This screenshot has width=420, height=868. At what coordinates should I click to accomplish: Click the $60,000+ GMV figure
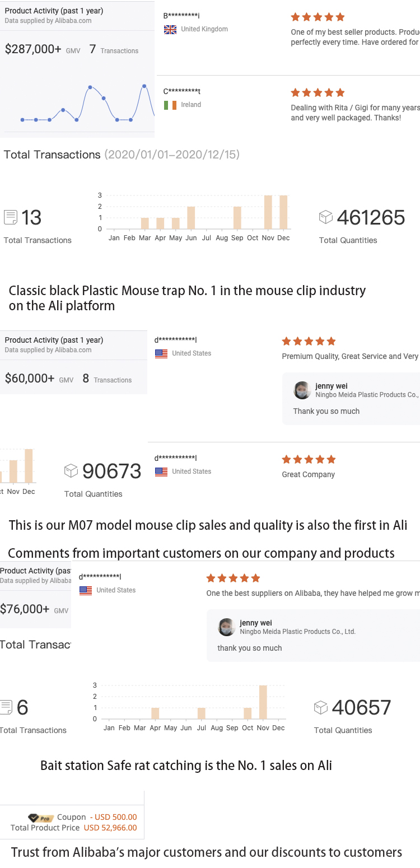[x=30, y=379]
